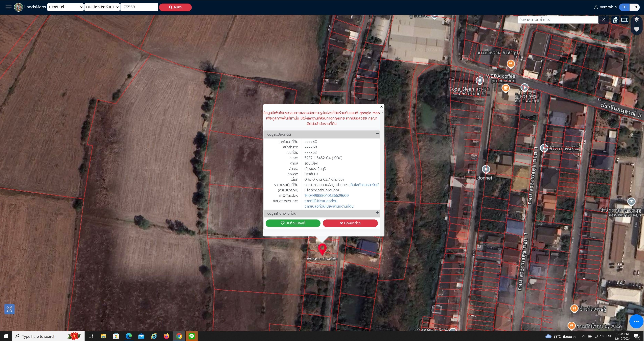Switch language to EN
Screen dimensions: 644x341
[634, 7]
